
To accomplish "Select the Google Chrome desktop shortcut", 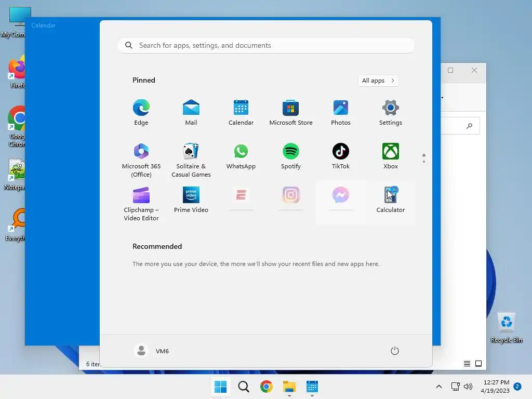I will [17, 126].
